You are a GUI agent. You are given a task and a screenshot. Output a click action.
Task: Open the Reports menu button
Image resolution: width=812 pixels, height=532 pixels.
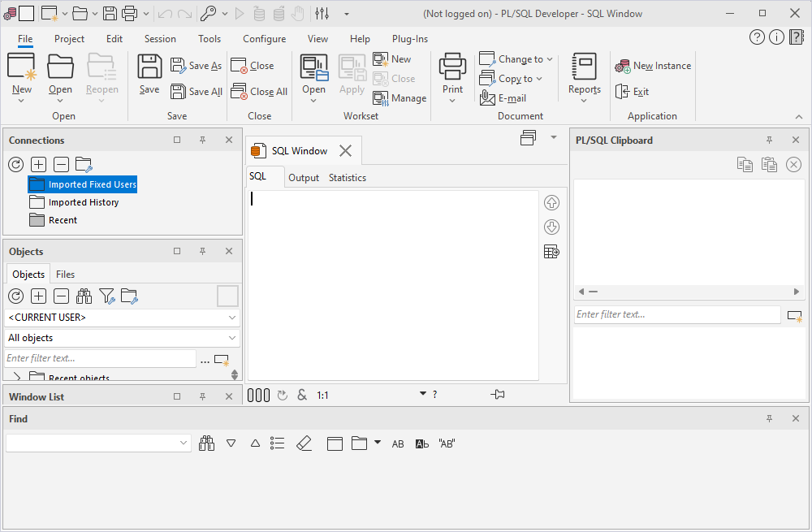tap(584, 76)
